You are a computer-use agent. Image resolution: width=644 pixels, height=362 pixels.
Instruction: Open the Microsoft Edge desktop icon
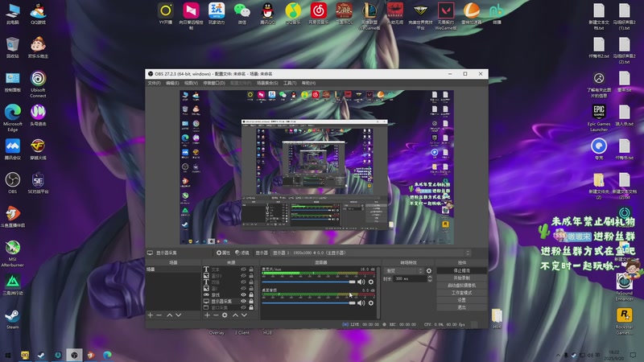click(13, 117)
